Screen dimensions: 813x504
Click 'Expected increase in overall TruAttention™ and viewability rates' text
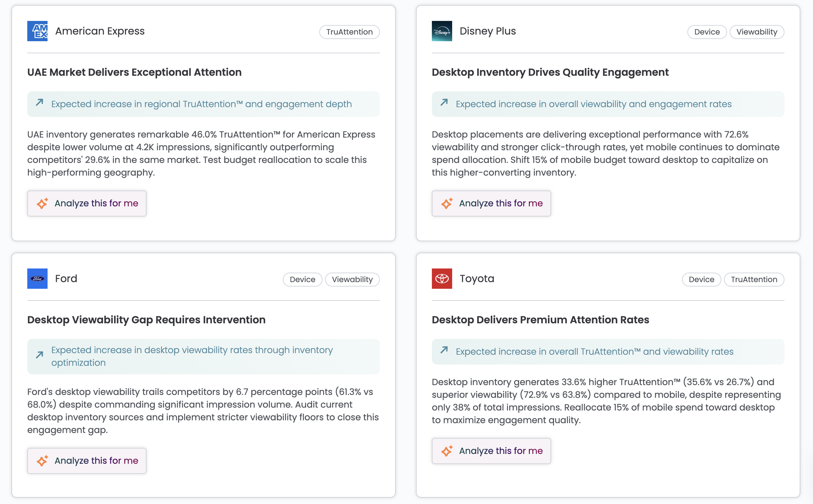[595, 352]
